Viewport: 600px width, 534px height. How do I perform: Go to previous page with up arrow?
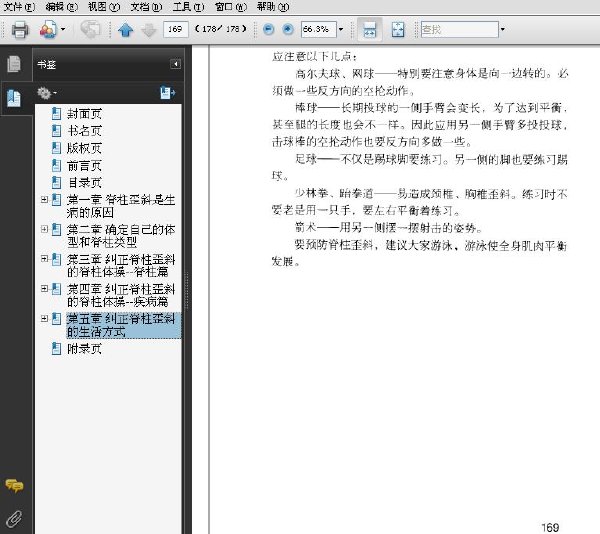[x=126, y=29]
